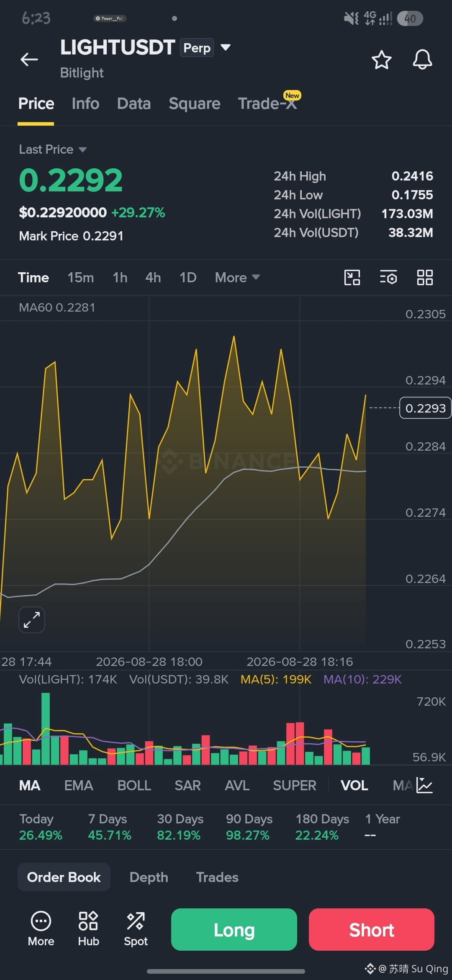Tap the 24h Vol(LIGHT) 173.03M value

click(x=407, y=214)
